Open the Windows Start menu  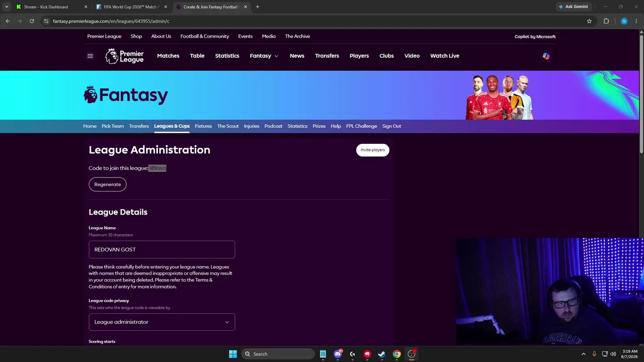pyautogui.click(x=233, y=354)
